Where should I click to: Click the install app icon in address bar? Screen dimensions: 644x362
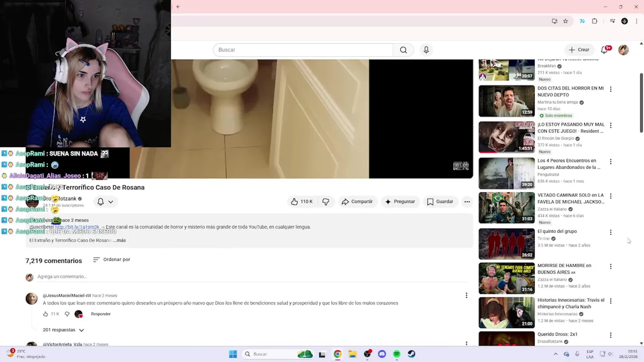[x=554, y=21]
